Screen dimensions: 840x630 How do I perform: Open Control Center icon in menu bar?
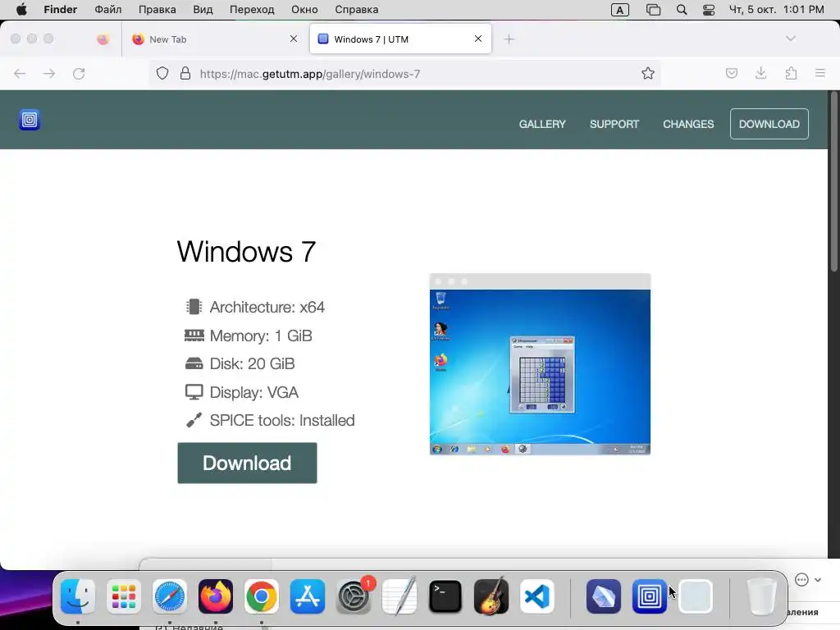click(x=709, y=10)
